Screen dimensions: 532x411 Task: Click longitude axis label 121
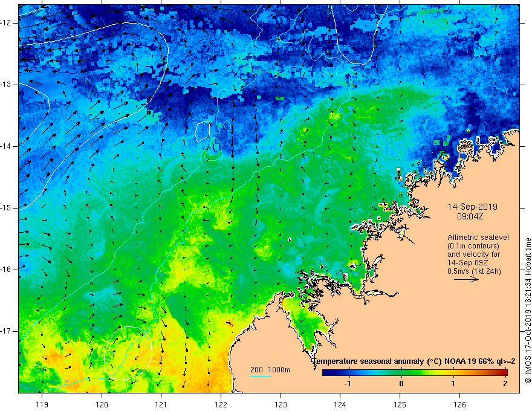coord(161,404)
